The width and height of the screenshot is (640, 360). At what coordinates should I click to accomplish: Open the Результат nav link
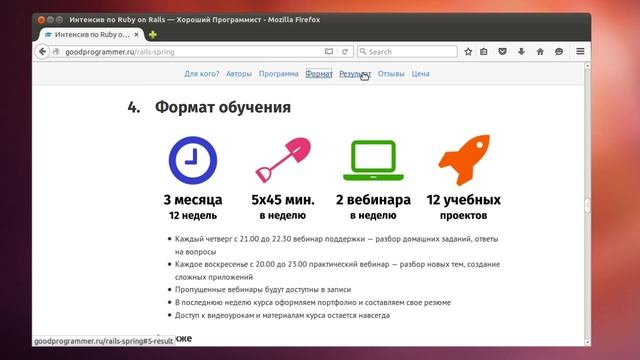(355, 74)
